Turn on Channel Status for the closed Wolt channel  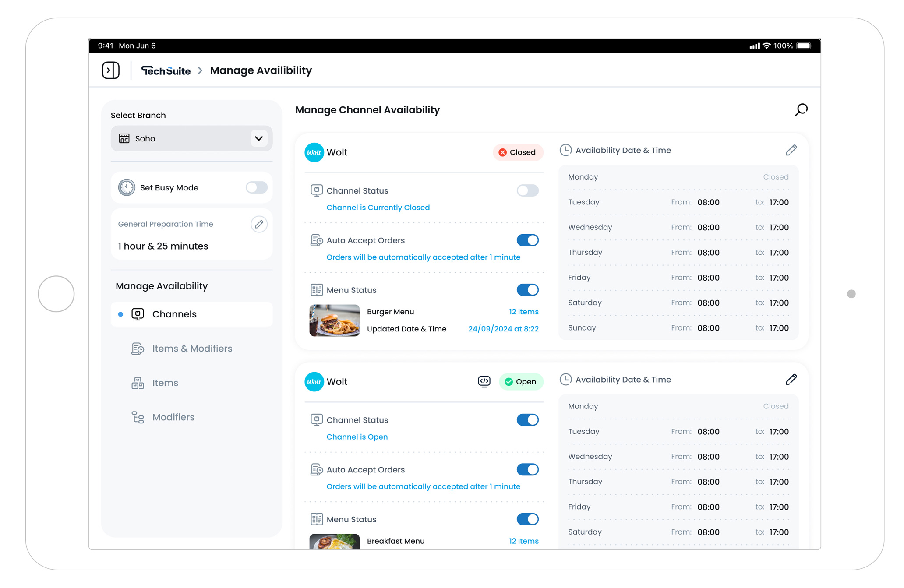coord(527,190)
